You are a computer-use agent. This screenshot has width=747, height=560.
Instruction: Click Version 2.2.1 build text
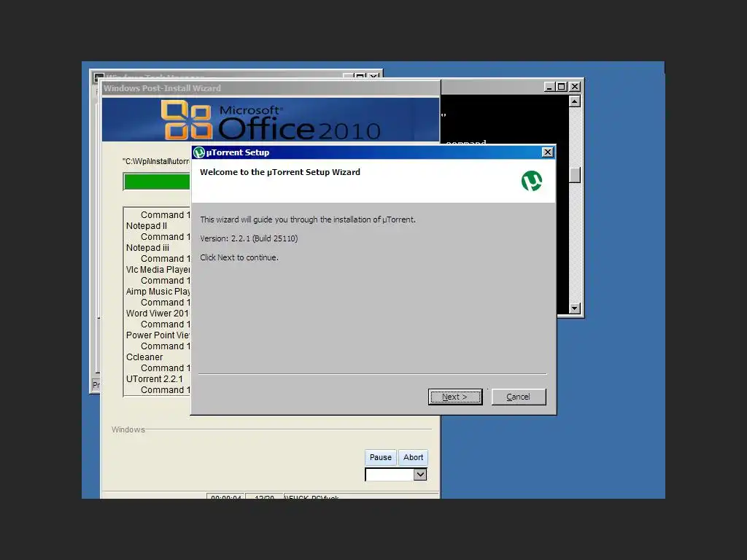click(249, 238)
